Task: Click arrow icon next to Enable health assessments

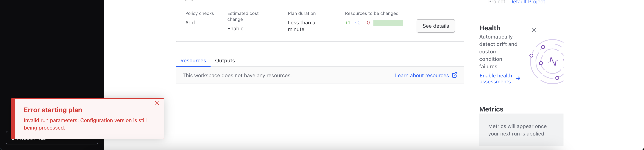Action: point(518,79)
